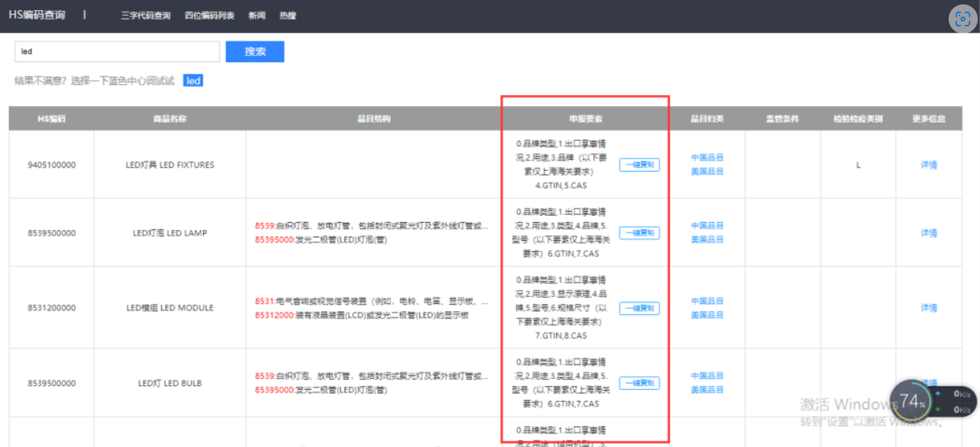Open 美国品目 for the LED BULB row
The image size is (980, 447).
click(707, 390)
